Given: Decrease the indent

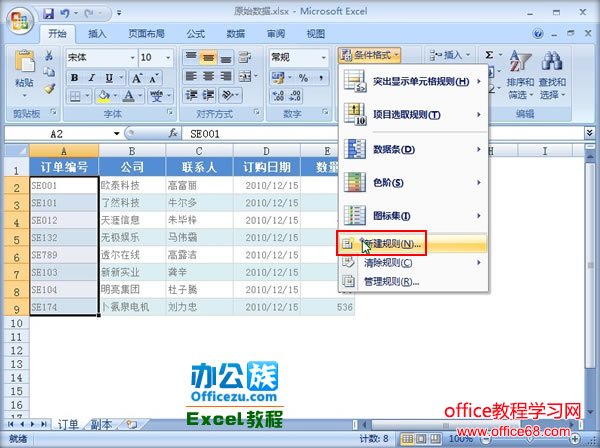Looking at the screenshot, I should (191, 95).
